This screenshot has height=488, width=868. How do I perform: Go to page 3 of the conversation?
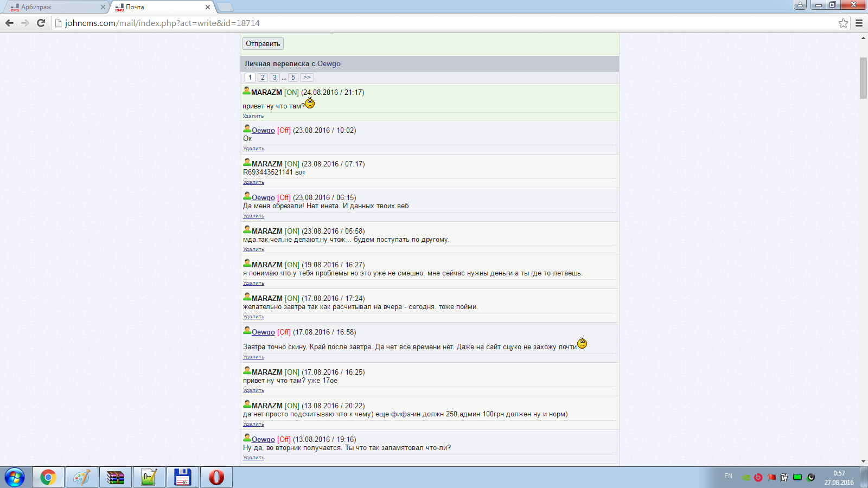[x=275, y=78]
